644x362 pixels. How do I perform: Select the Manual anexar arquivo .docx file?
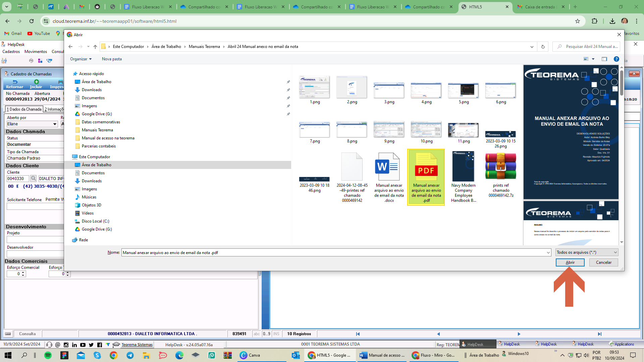tap(389, 178)
